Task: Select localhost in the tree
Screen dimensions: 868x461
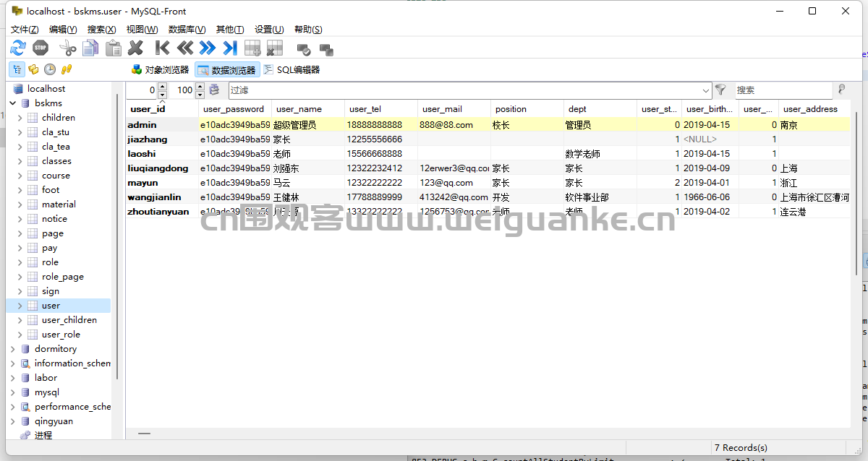Action: click(46, 89)
